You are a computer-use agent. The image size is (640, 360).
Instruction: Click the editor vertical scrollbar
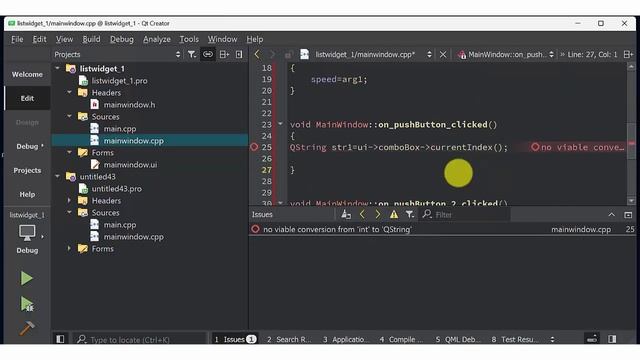631,133
